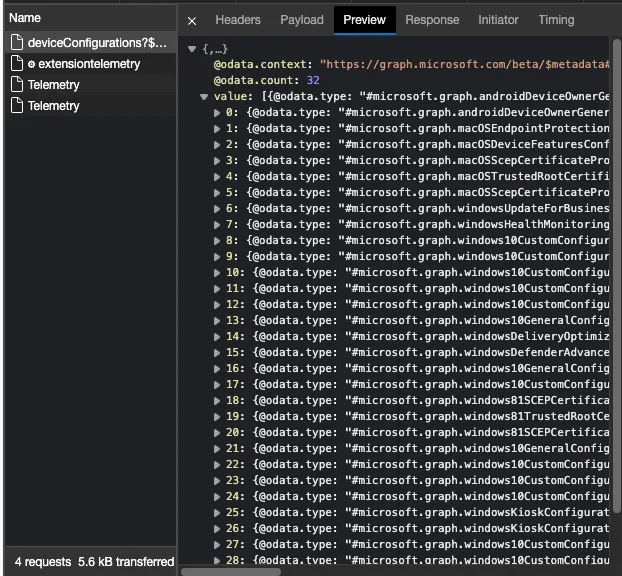
Task: Expand item 4 macOSTrustedRootCertificate
Action: tap(217, 177)
